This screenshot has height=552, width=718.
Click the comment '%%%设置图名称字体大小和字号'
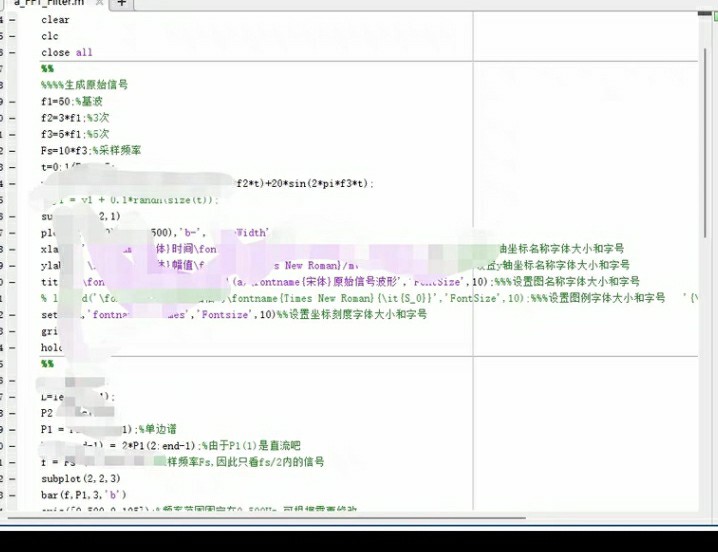(567, 281)
